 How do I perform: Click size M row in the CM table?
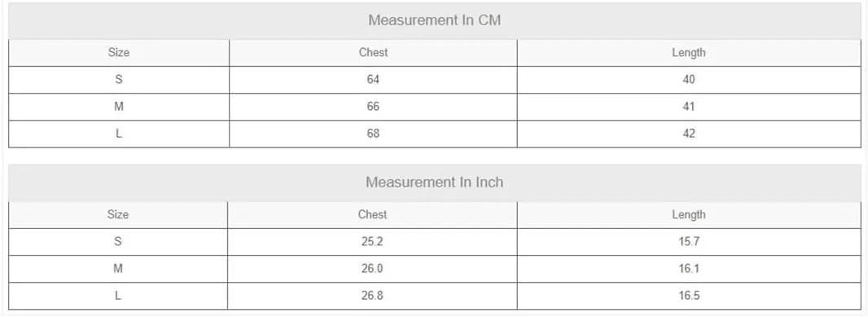(x=435, y=107)
